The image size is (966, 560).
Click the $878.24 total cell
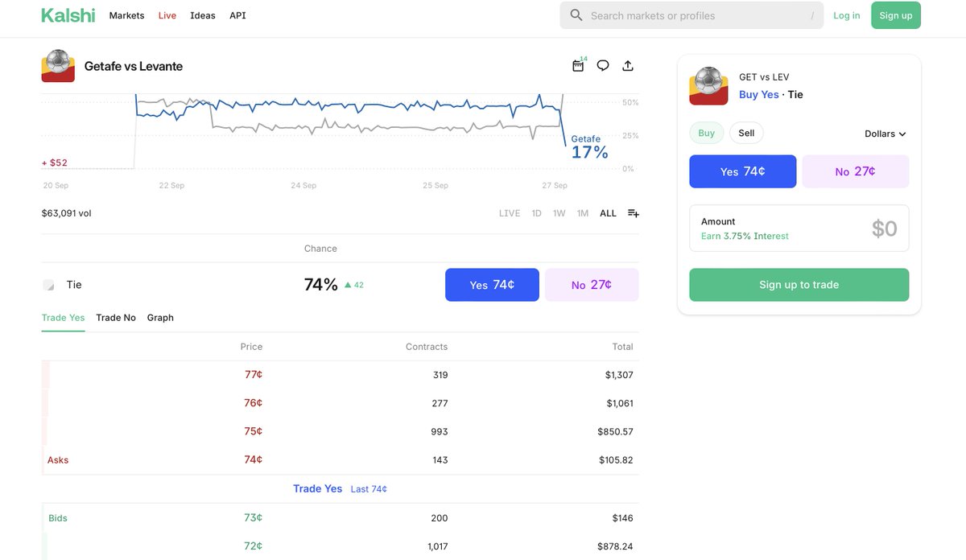click(x=615, y=546)
